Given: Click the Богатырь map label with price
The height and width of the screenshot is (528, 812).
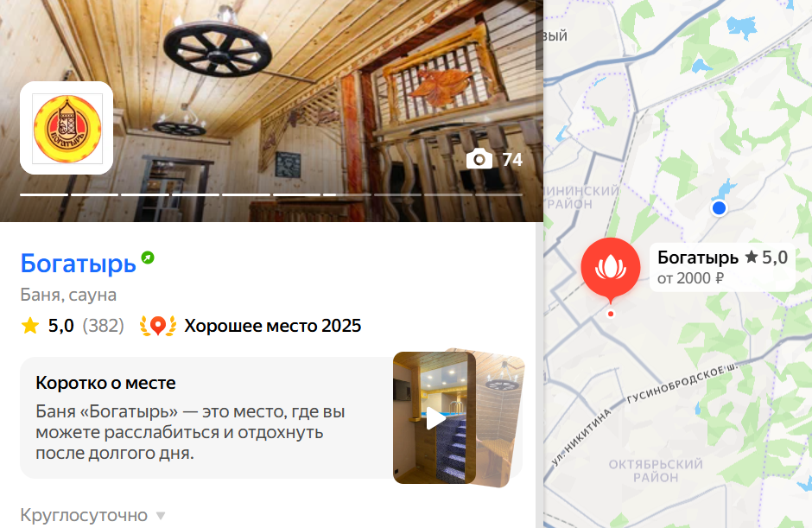Looking at the screenshot, I should tap(722, 267).
